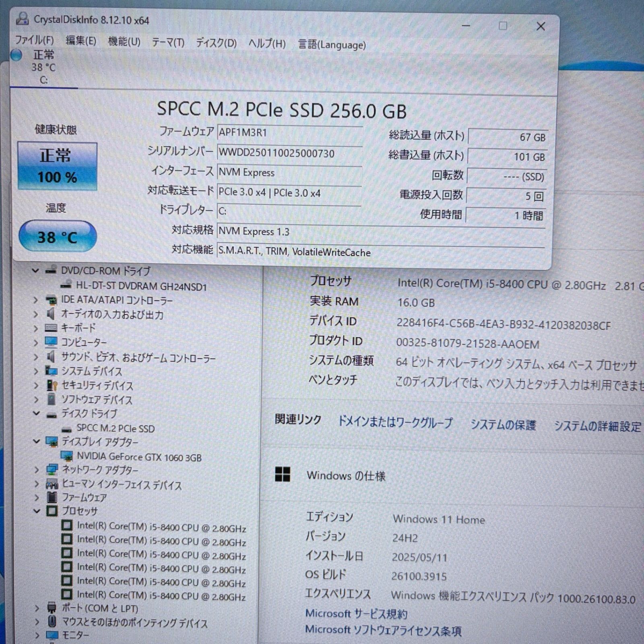Click the 正常 100 % health status button
644x644 pixels.
pyautogui.click(x=57, y=166)
